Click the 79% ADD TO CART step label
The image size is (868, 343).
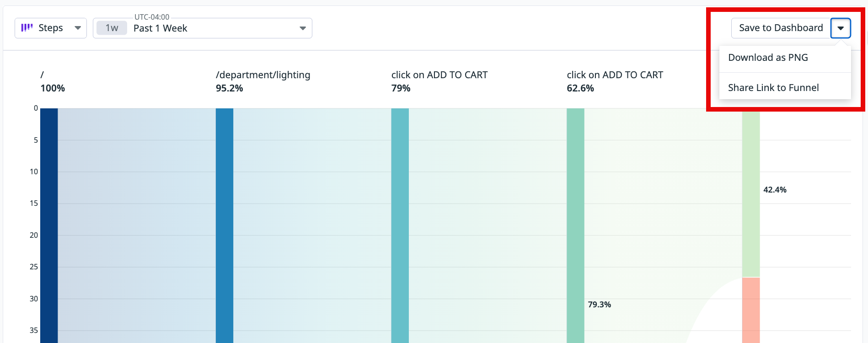pyautogui.click(x=439, y=75)
